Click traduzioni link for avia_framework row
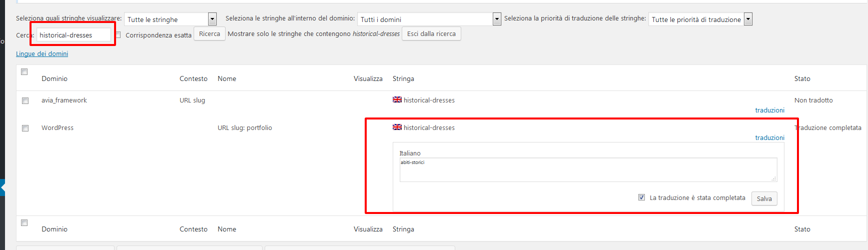This screenshot has height=250, width=868. coord(769,110)
